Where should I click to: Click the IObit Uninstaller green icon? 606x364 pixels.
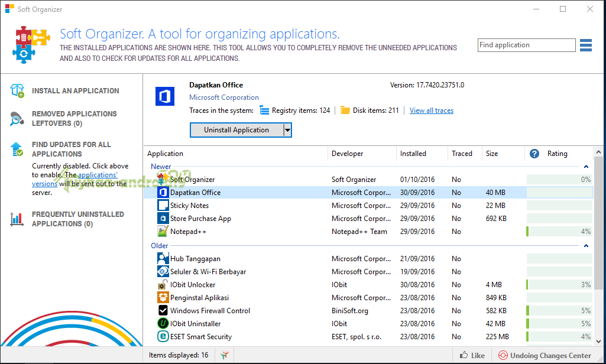[163, 323]
